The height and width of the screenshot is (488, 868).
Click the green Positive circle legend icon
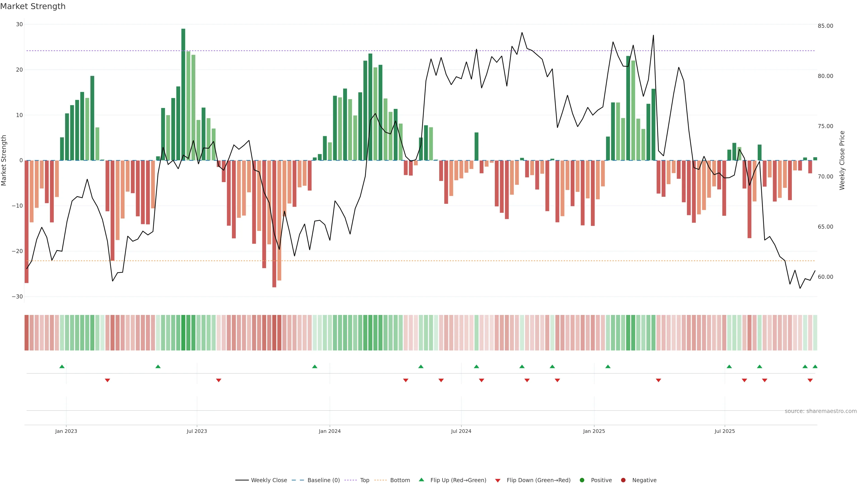tap(582, 480)
